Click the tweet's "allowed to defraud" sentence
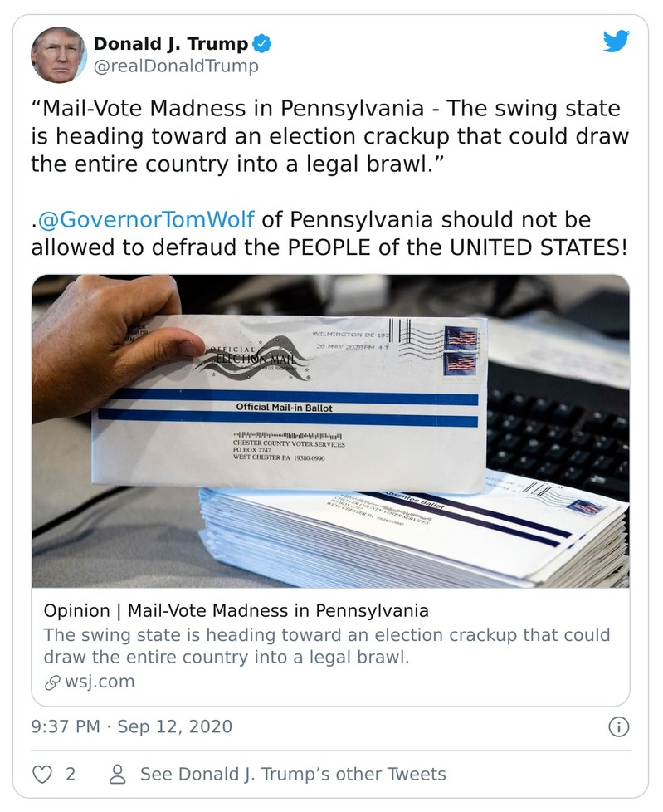 point(329,247)
